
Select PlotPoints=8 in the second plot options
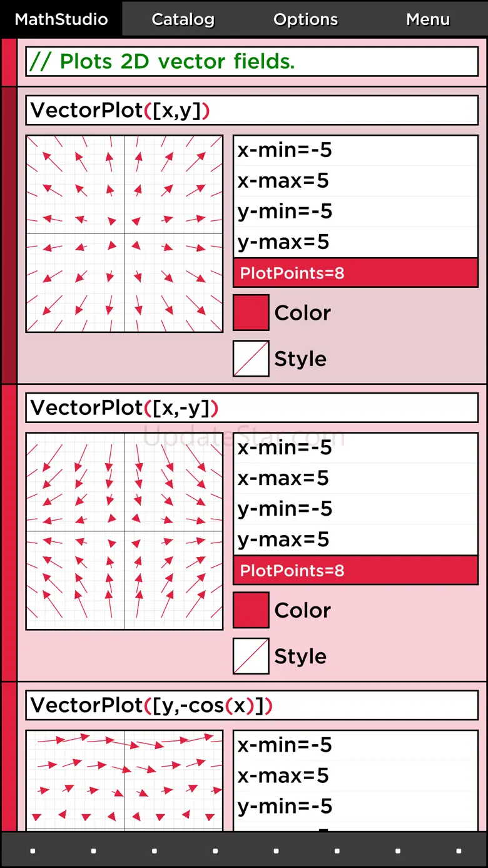(355, 570)
